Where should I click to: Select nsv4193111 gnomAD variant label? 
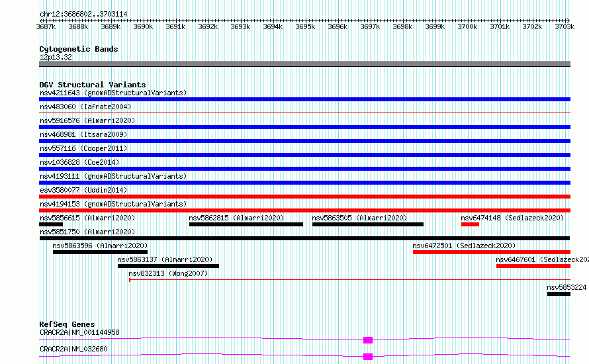(x=113, y=176)
